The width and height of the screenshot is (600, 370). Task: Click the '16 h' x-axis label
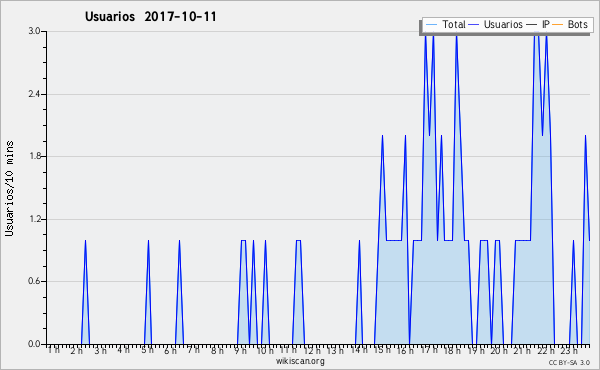[x=406, y=350]
